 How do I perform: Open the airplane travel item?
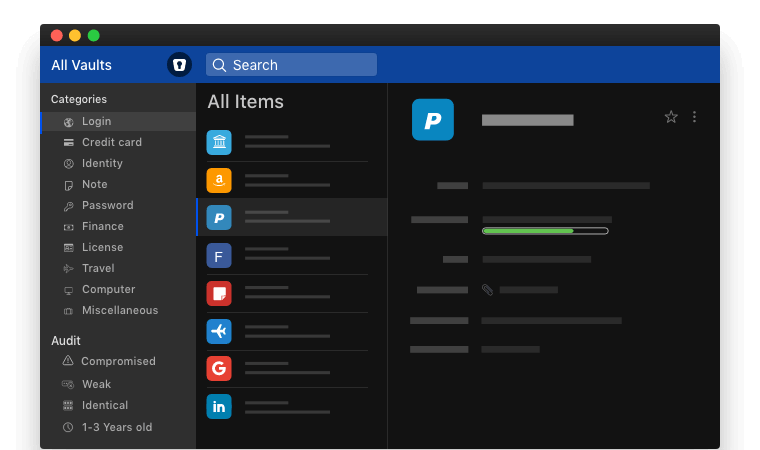[x=219, y=331]
